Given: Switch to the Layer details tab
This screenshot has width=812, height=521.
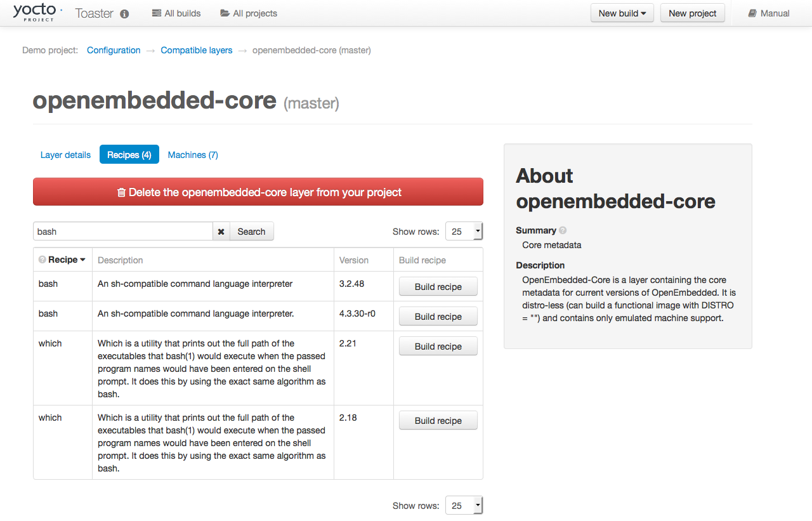Looking at the screenshot, I should click(65, 155).
